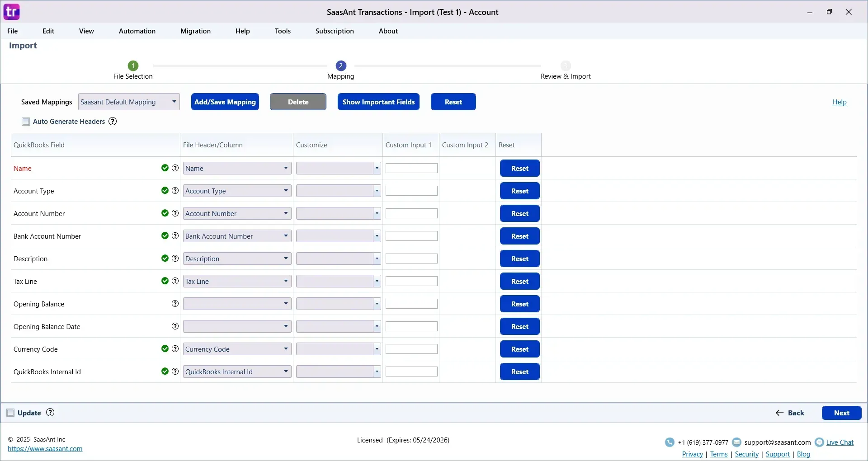Enable the Auto Generate Headers checkbox
Viewport: 868px width, 461px height.
tap(26, 122)
